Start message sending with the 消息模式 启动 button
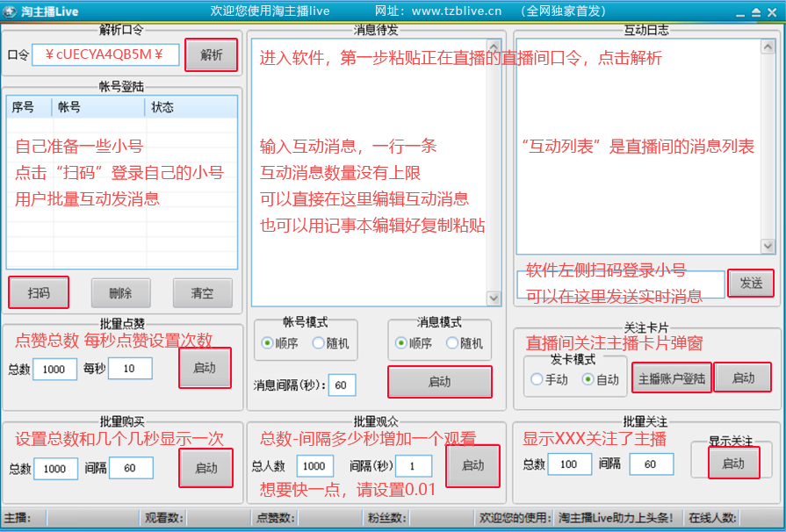Image resolution: width=786 pixels, height=532 pixels. point(440,382)
